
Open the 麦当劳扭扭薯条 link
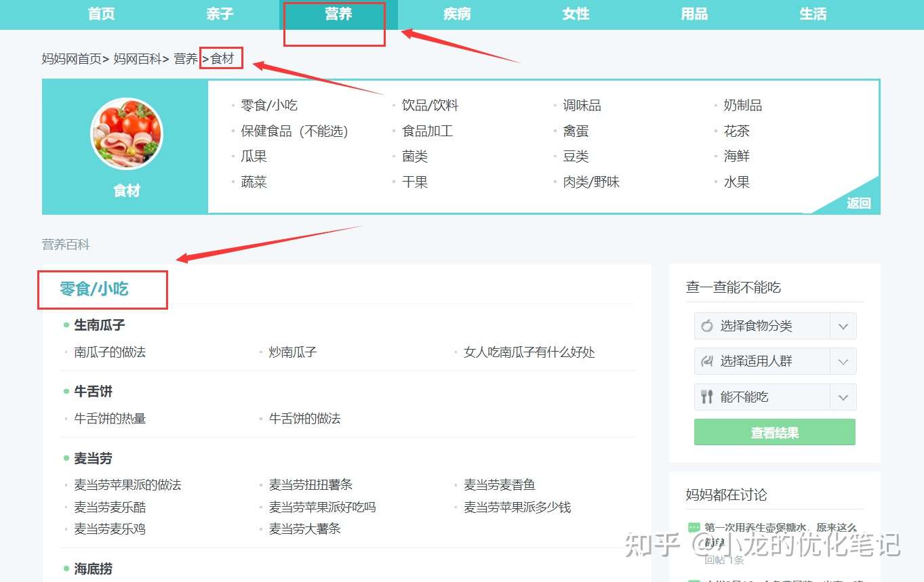(x=311, y=485)
